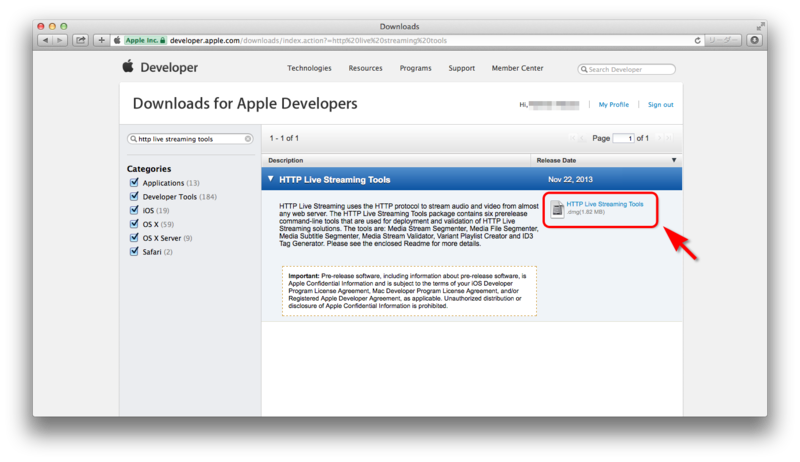Image resolution: width=800 pixels, height=462 pixels.
Task: Sort by Release Date using arrow
Action: [x=674, y=160]
